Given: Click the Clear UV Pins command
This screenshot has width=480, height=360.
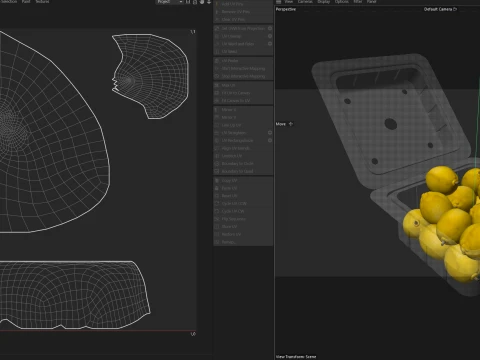Looking at the screenshot, I should [243, 19].
